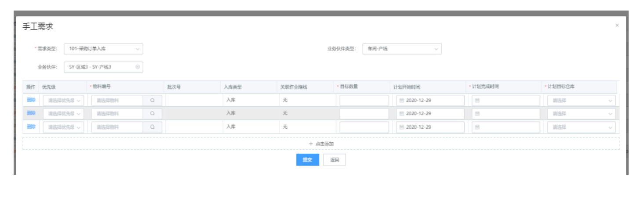The height and width of the screenshot is (202, 644).
Task: Click 点击添加 to add a new row
Action: pyautogui.click(x=321, y=144)
